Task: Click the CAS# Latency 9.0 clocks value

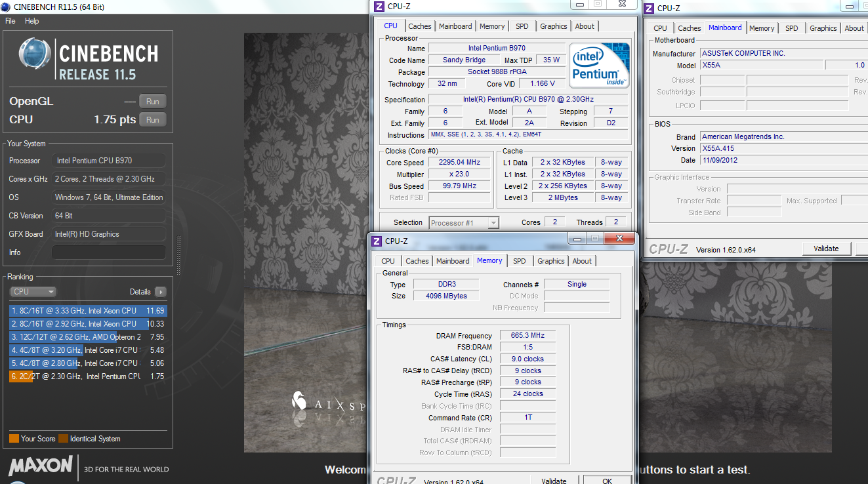Action: 527,359
